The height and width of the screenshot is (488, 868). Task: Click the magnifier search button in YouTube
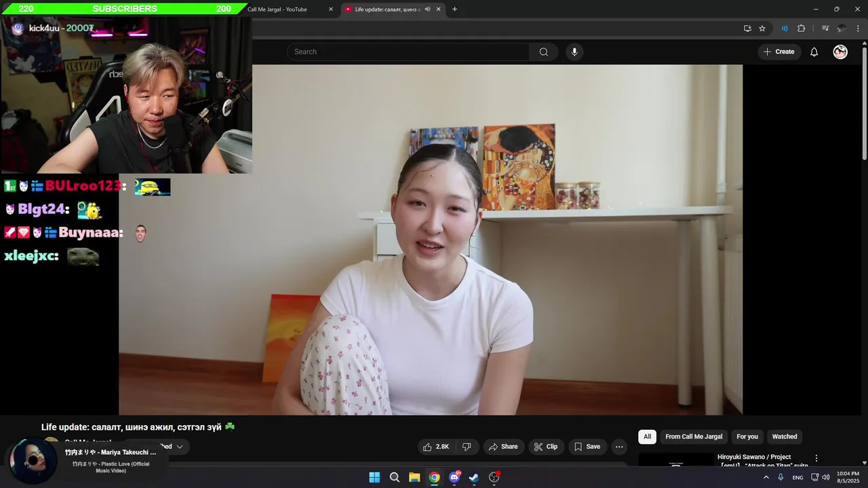(544, 52)
